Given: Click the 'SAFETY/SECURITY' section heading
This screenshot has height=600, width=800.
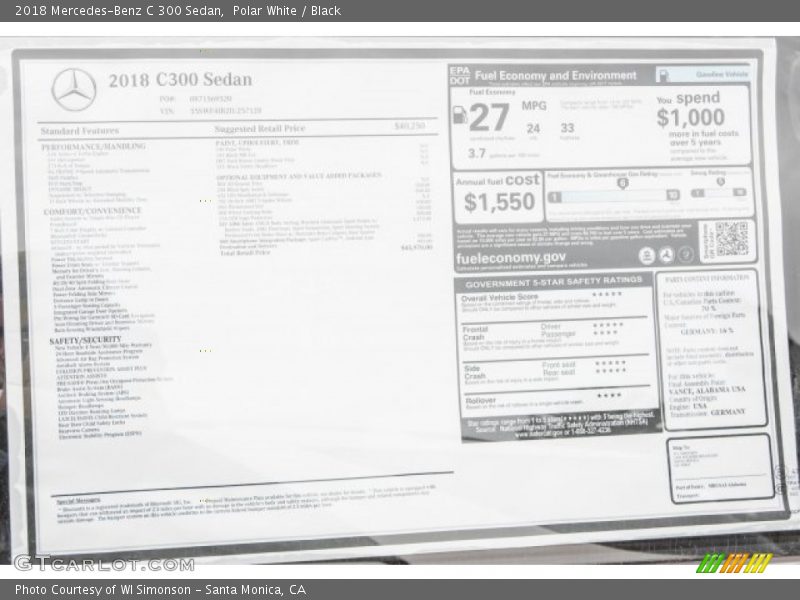Looking at the screenshot, I should 85,340.
